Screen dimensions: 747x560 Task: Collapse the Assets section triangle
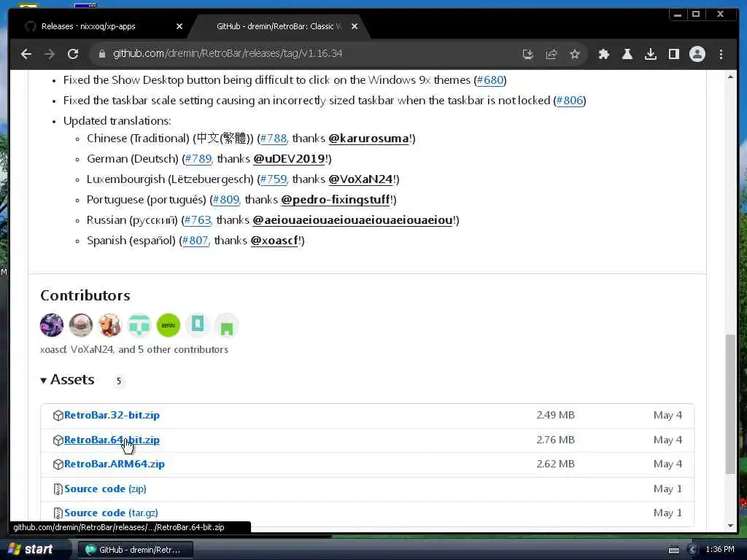pos(43,381)
